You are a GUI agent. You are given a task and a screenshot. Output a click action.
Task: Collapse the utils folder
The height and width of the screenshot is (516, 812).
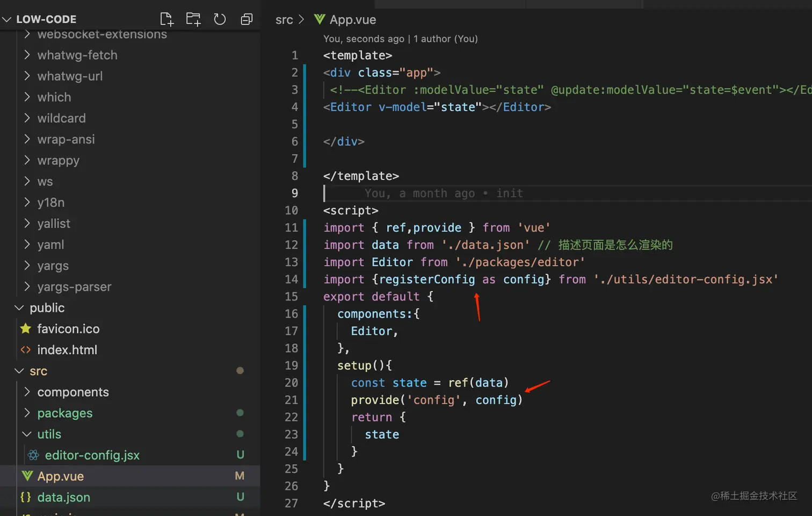point(27,434)
